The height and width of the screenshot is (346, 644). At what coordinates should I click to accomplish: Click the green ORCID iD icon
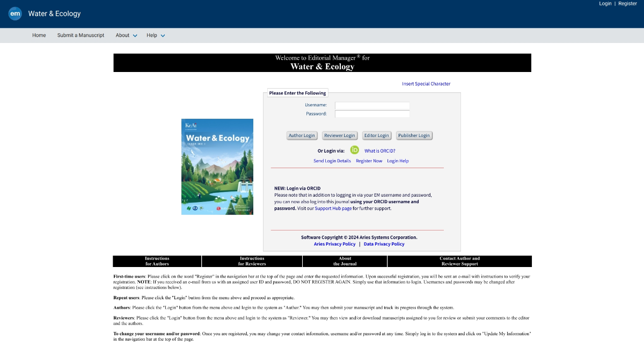[354, 150]
